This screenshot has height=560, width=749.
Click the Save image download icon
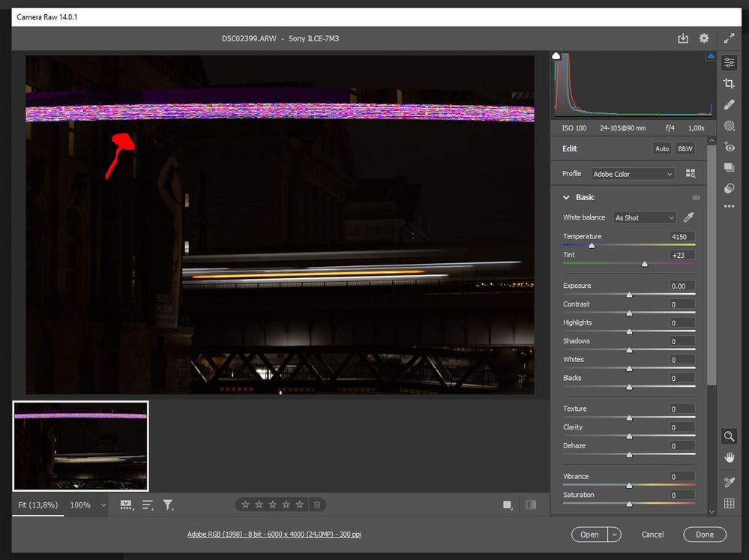[683, 38]
